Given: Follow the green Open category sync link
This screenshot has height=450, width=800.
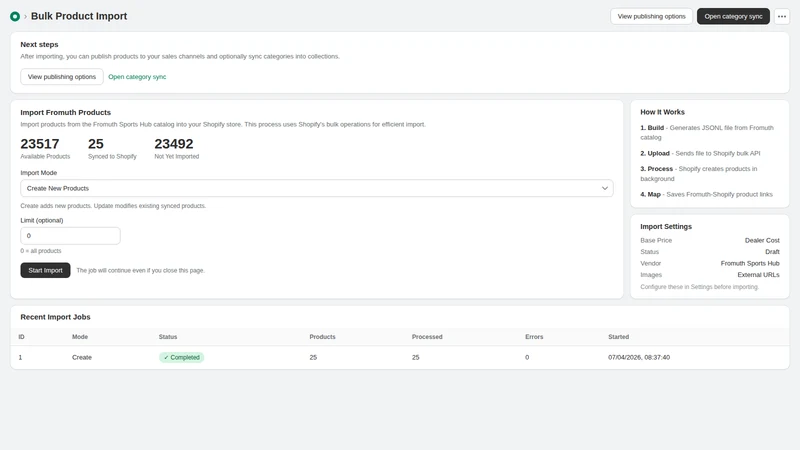Looking at the screenshot, I should click(x=137, y=77).
